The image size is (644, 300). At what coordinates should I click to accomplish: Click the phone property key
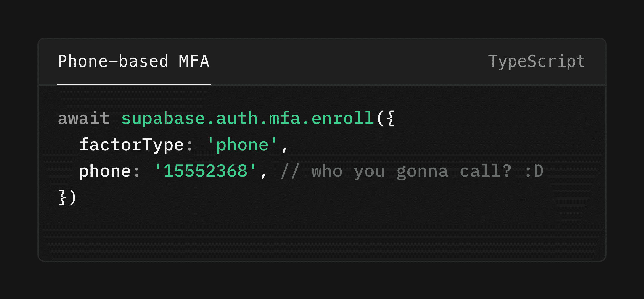[x=105, y=171]
